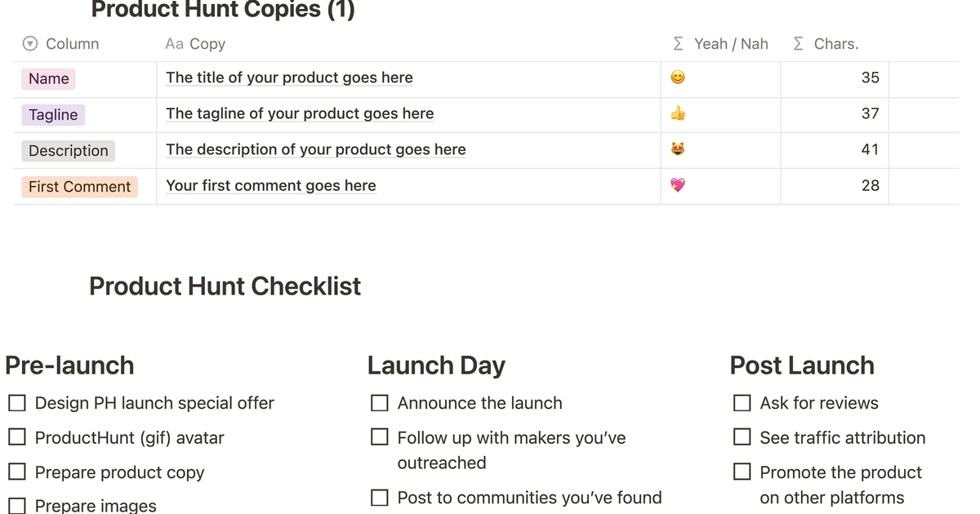Image resolution: width=980 pixels, height=514 pixels.
Task: Click the thumbs-up emoji in the Tagline row
Action: click(x=678, y=114)
